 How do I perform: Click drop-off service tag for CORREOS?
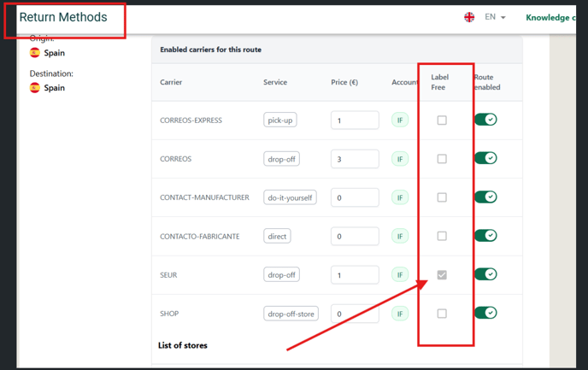coord(282,159)
